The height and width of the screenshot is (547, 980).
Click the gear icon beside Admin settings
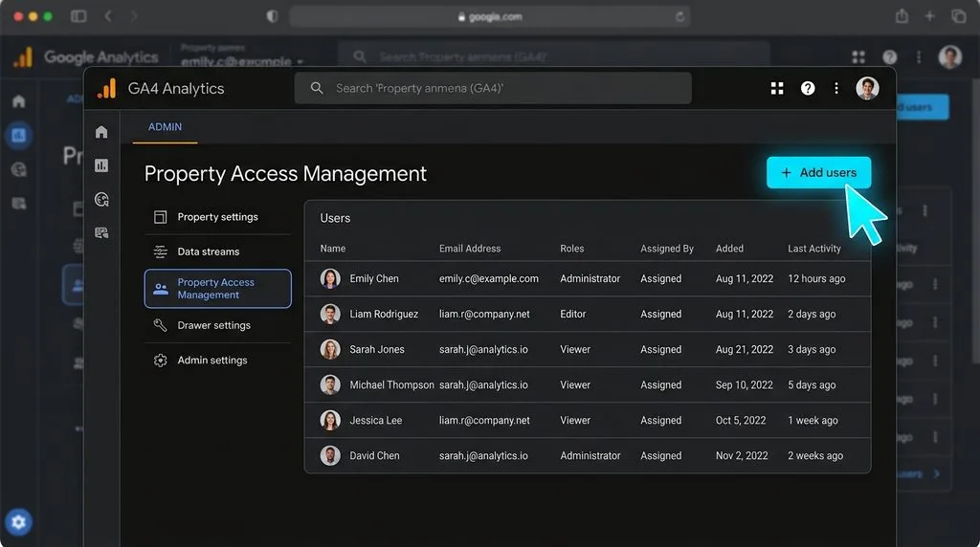pyautogui.click(x=161, y=361)
